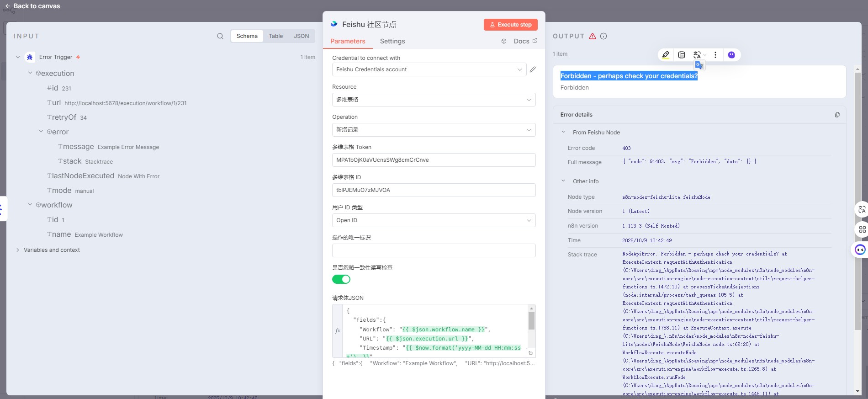
Task: Switch input view to JSON
Action: [x=302, y=36]
